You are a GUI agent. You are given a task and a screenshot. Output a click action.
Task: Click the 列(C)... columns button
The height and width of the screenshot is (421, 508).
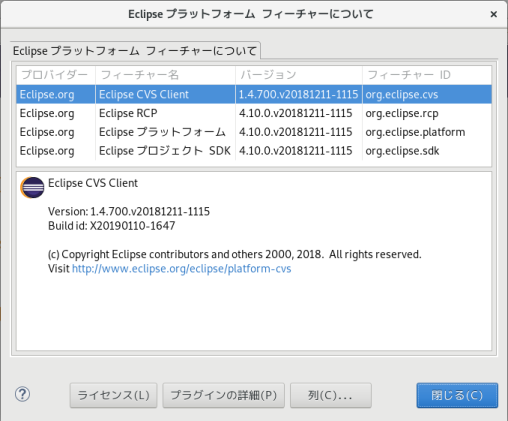[331, 395]
